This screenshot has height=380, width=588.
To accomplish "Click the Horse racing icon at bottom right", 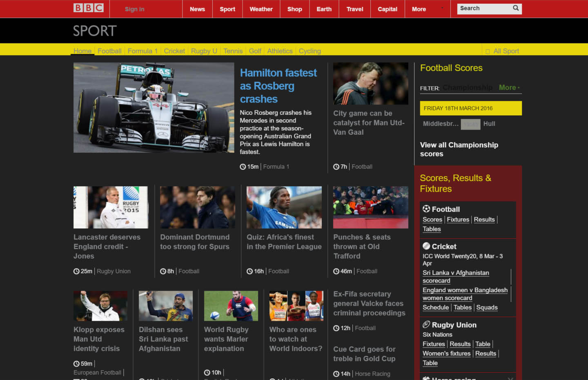I will 426,378.
